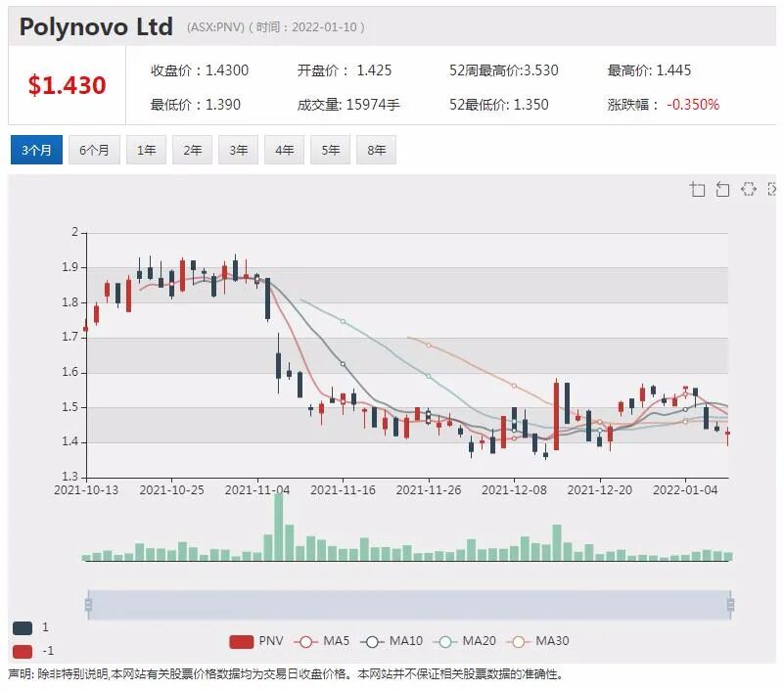
Task: Click the 2021-11-26 axis date
Action: (x=429, y=490)
